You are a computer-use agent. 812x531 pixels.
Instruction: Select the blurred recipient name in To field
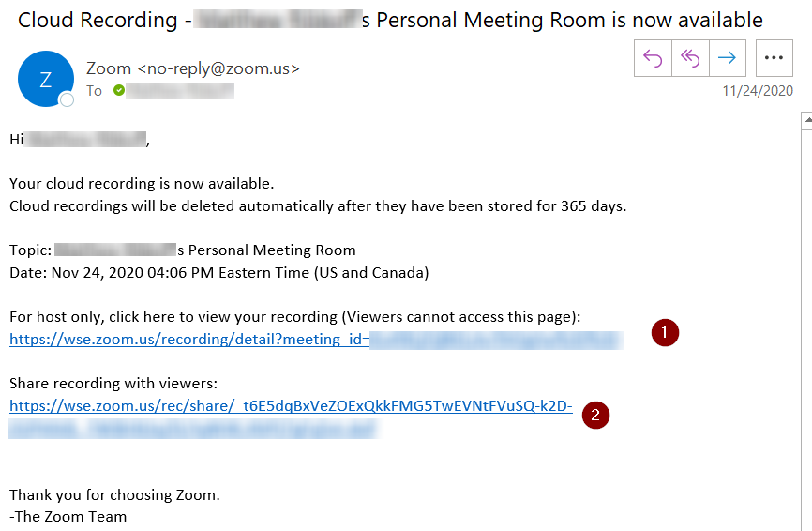180,91
